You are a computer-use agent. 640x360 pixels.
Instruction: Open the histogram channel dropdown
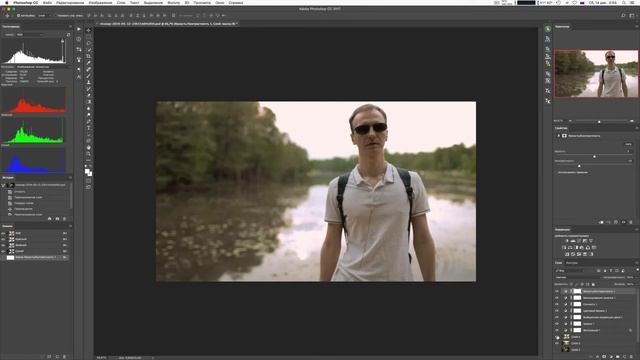click(x=29, y=35)
